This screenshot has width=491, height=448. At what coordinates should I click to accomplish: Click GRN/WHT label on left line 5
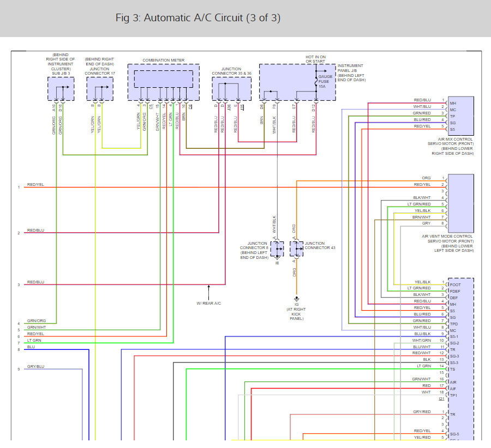click(x=37, y=327)
